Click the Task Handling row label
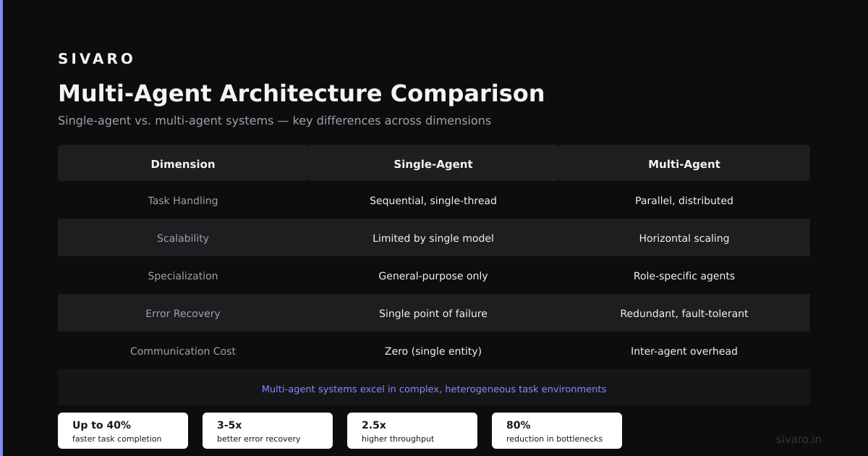This screenshot has height=456, width=868. coord(183,200)
